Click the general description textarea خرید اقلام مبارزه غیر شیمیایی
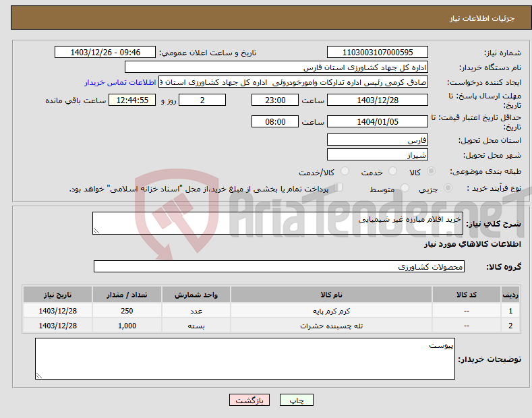Screen dimensions: 532x418 tap(278, 223)
